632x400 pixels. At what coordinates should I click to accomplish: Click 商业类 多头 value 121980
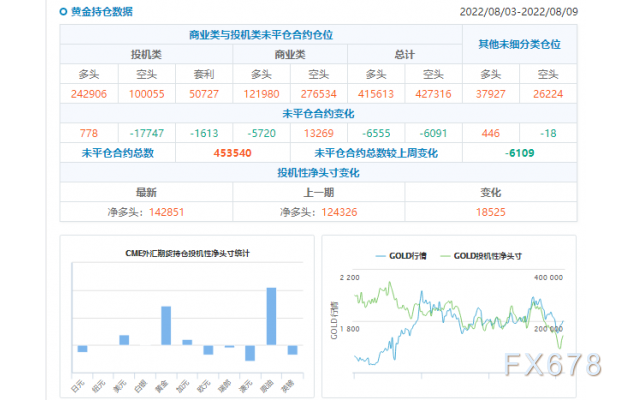(261, 94)
